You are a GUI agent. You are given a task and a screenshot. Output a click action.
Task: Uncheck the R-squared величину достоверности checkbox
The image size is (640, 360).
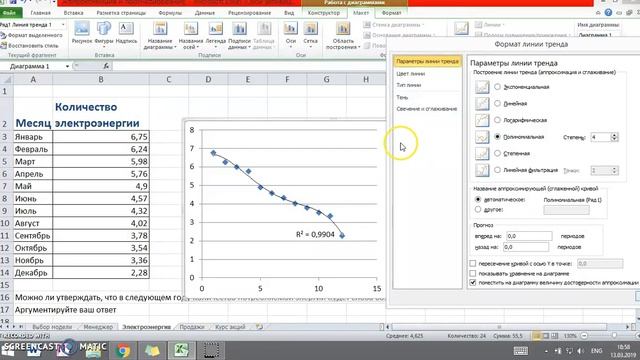click(473, 282)
